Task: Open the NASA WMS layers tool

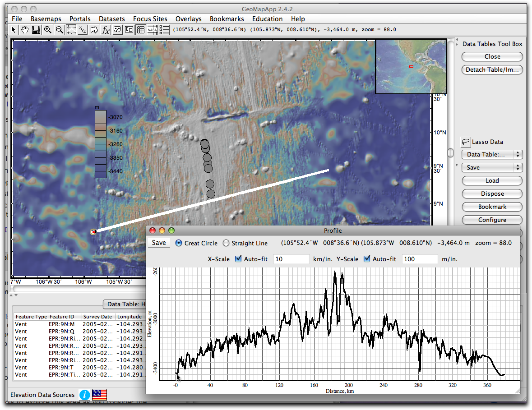Action: (x=153, y=29)
